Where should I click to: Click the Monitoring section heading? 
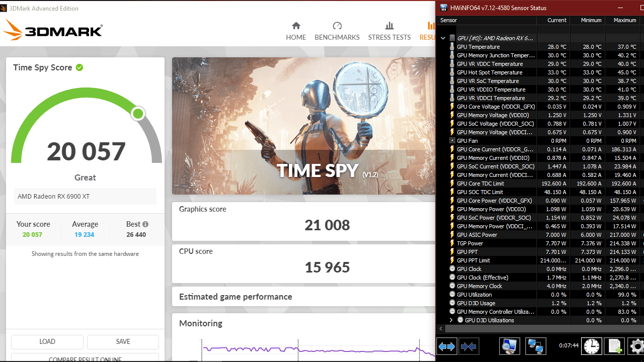click(201, 323)
